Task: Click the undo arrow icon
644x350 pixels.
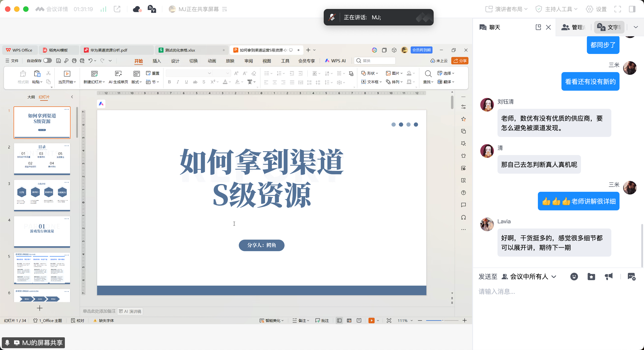Action: click(90, 61)
